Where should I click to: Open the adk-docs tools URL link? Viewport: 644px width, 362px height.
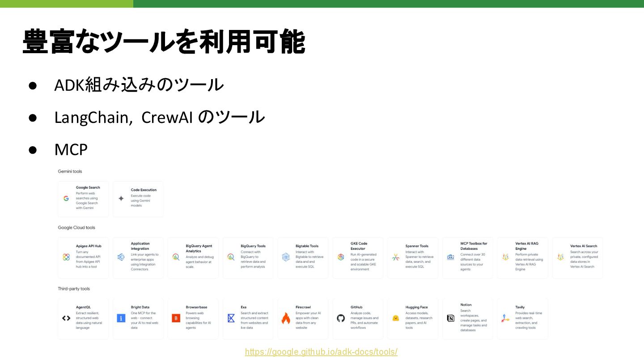point(321,352)
